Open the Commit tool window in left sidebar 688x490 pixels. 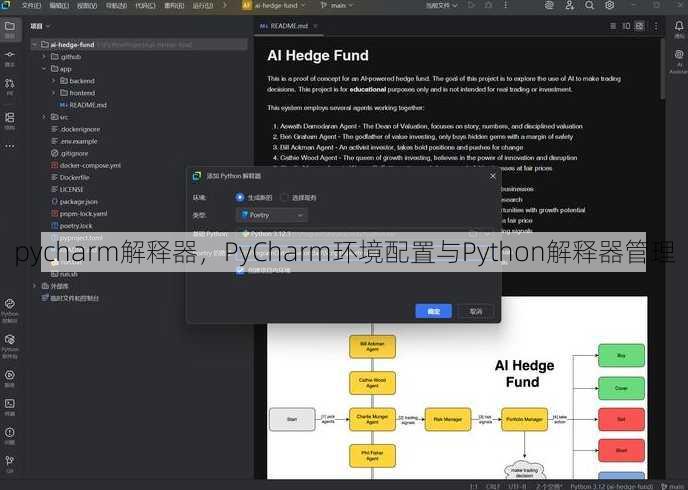coord(10,55)
